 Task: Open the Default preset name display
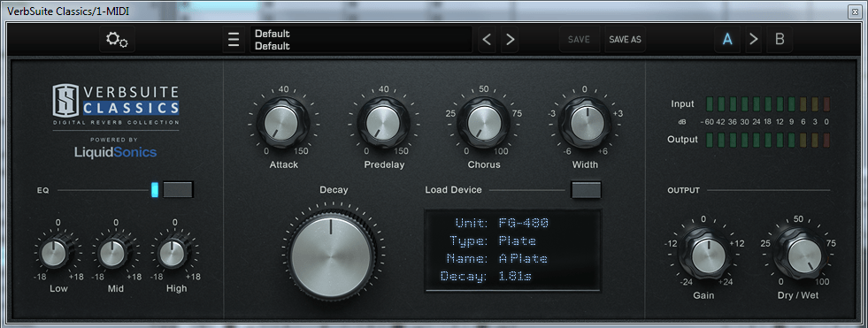point(361,39)
